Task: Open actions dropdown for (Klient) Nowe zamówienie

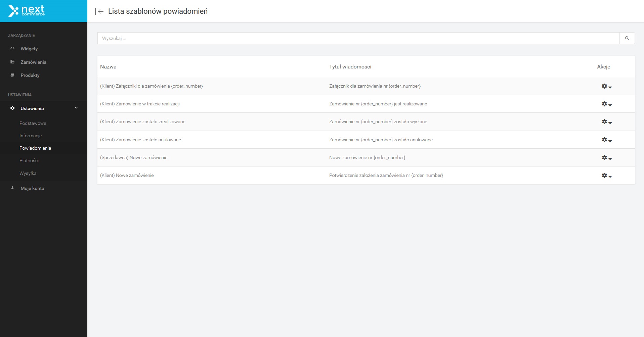Action: [606, 176]
